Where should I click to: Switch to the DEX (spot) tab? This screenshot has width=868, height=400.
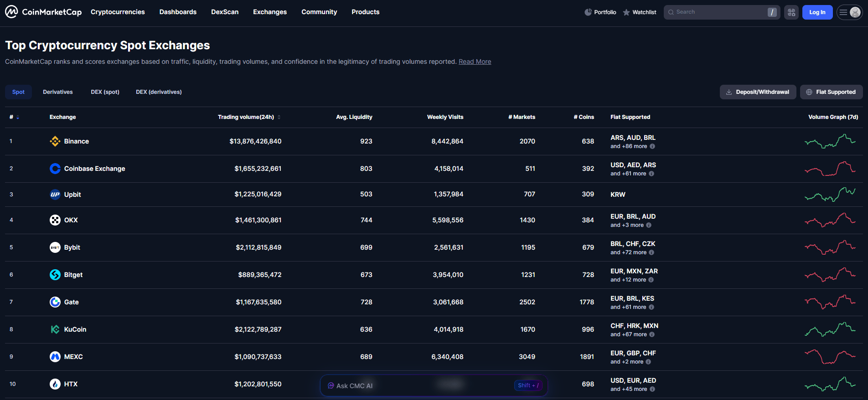point(105,92)
